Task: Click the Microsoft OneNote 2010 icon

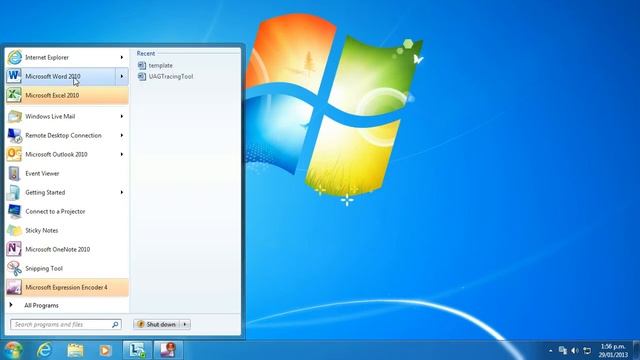Action: click(x=14, y=249)
